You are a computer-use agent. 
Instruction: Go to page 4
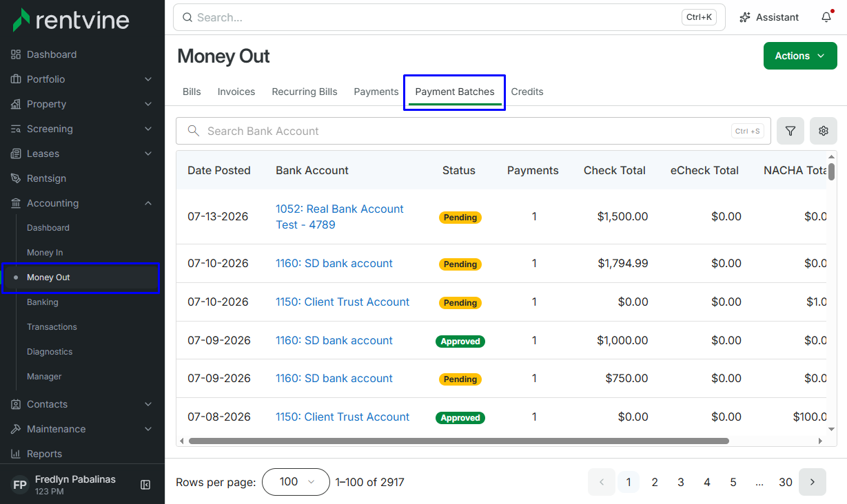click(707, 482)
